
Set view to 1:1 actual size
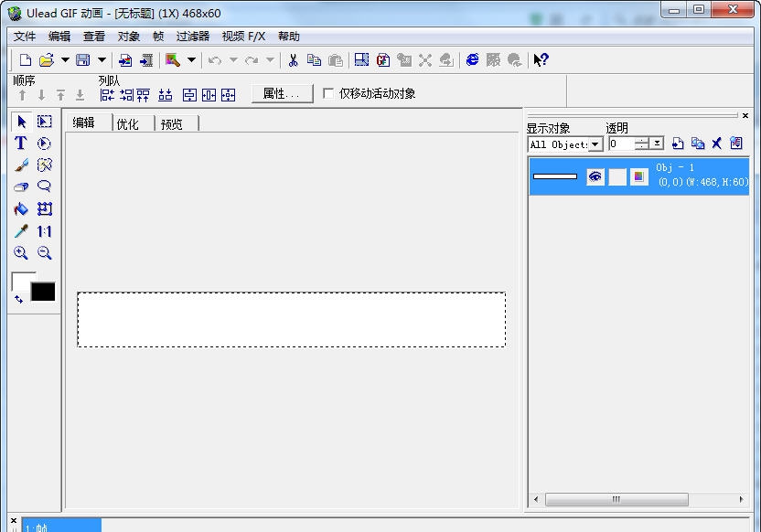pyautogui.click(x=44, y=230)
